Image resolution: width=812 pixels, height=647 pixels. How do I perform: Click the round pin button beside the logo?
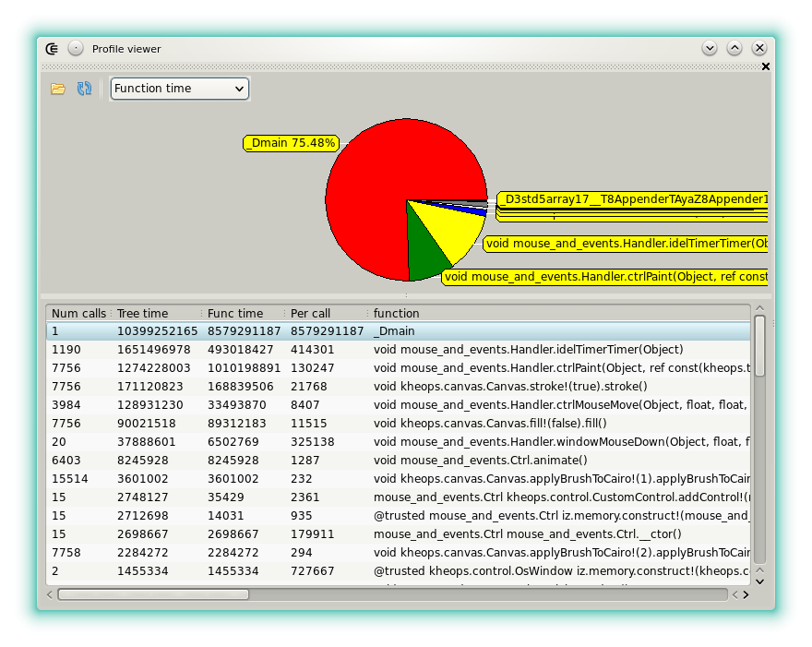[x=76, y=49]
